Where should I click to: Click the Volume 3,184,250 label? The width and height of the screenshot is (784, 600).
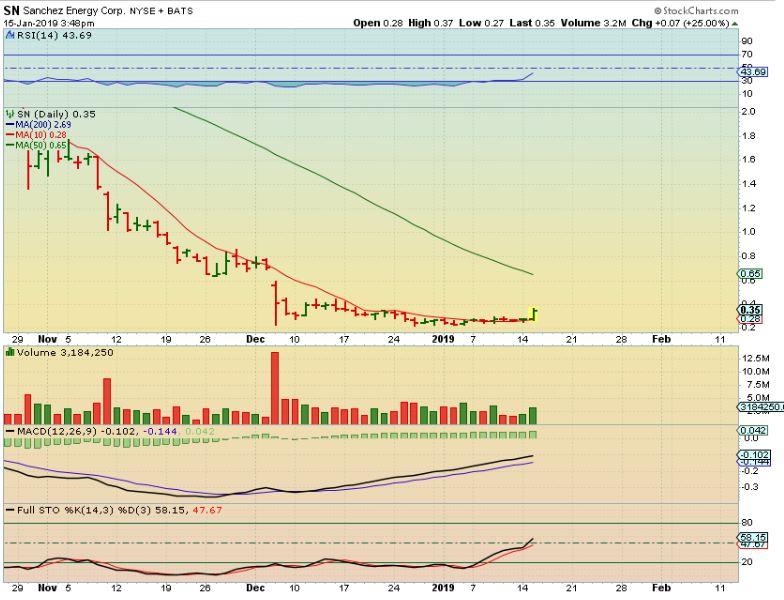[x=65, y=352]
